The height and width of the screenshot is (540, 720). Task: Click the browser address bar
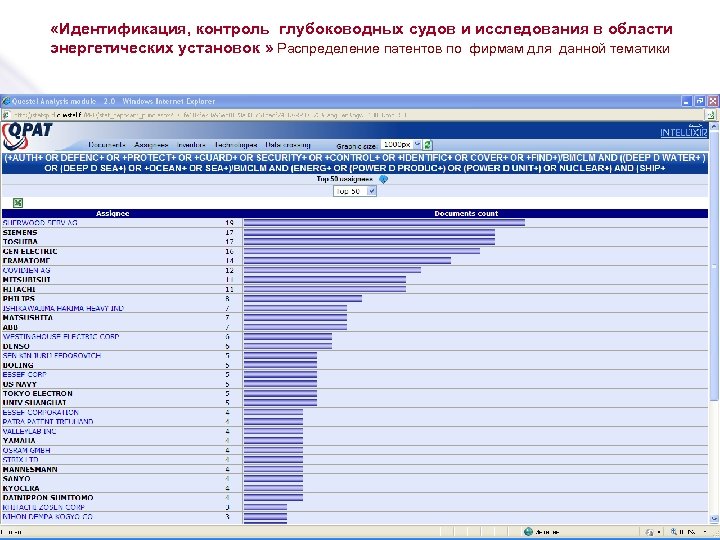tap(354, 115)
